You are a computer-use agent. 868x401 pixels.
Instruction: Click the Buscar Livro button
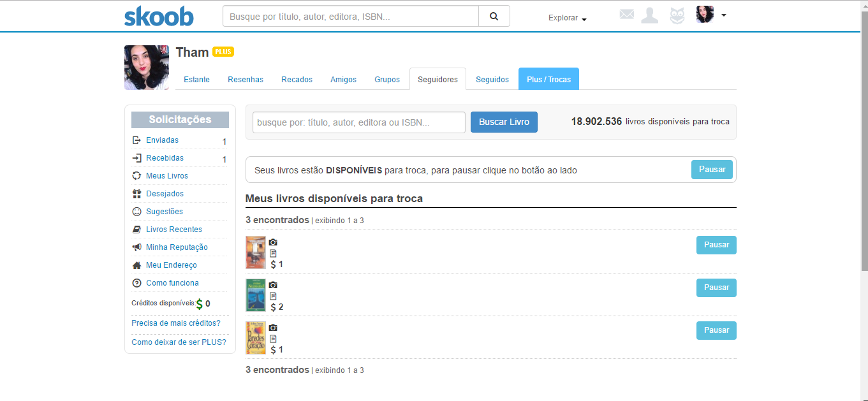click(504, 122)
